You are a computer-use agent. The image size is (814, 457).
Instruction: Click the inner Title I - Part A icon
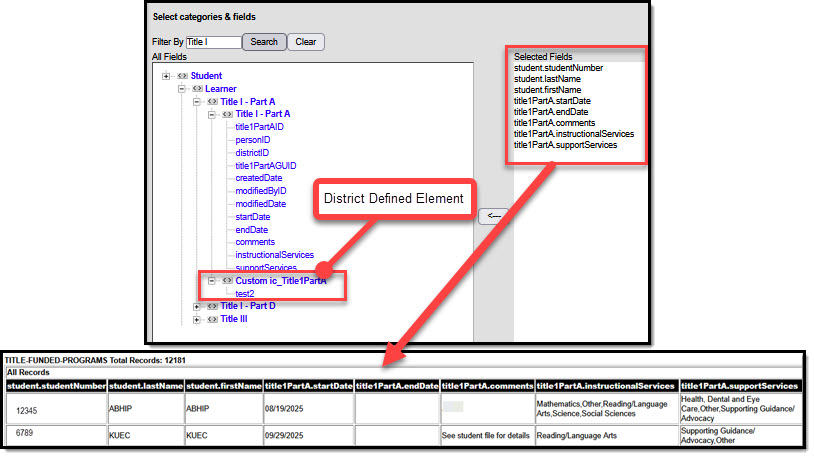pyautogui.click(x=227, y=114)
